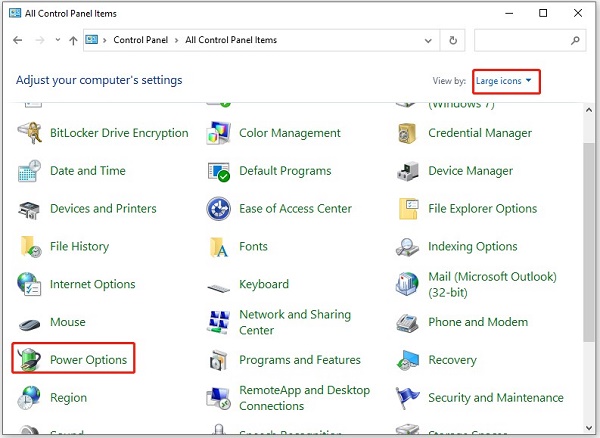
Task: Click the Security and Maintenance flag icon
Action: (408, 398)
